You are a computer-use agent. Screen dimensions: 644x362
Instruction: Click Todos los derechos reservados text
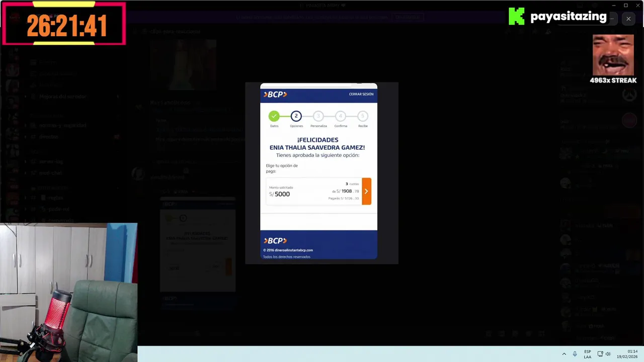coord(287,257)
